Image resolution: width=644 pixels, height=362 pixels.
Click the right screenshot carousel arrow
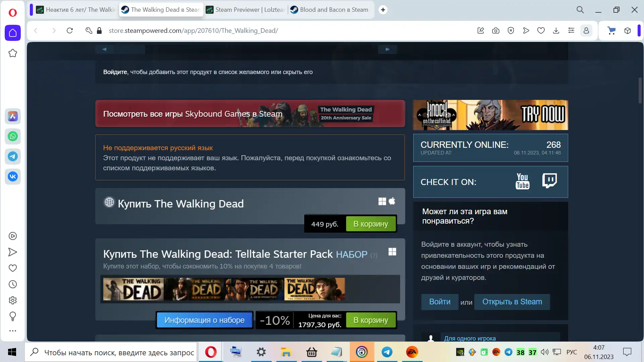[x=387, y=49]
